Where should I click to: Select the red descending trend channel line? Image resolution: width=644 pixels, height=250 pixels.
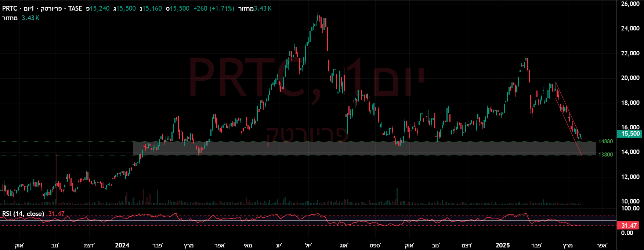[568, 118]
